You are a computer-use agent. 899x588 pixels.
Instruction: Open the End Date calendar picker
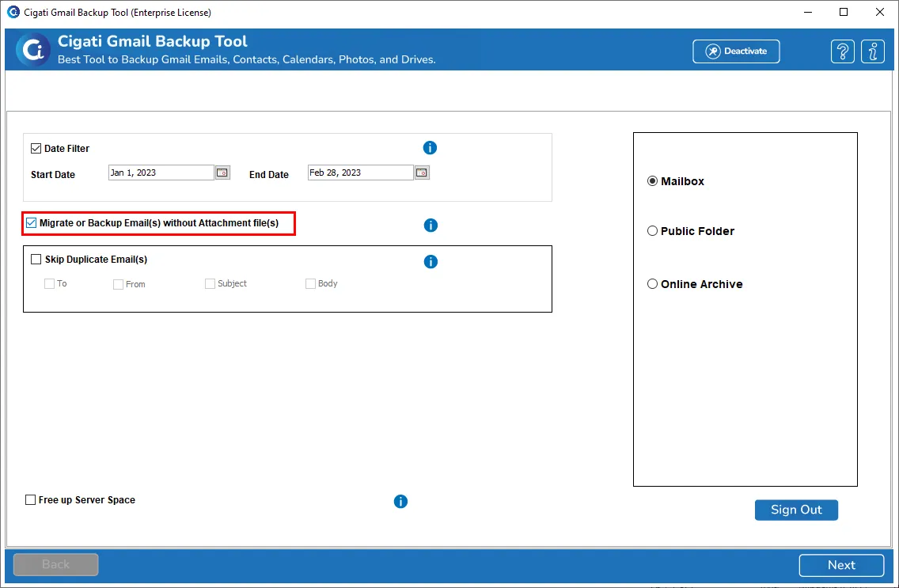click(x=422, y=173)
